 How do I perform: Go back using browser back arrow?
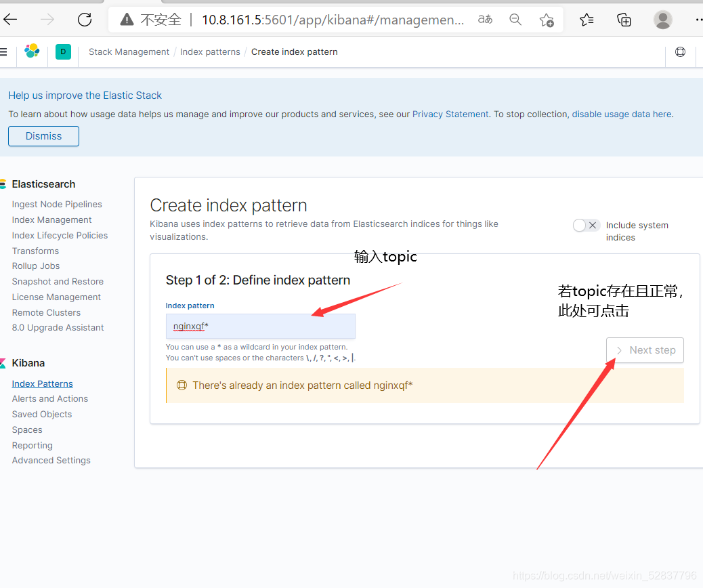pos(10,19)
